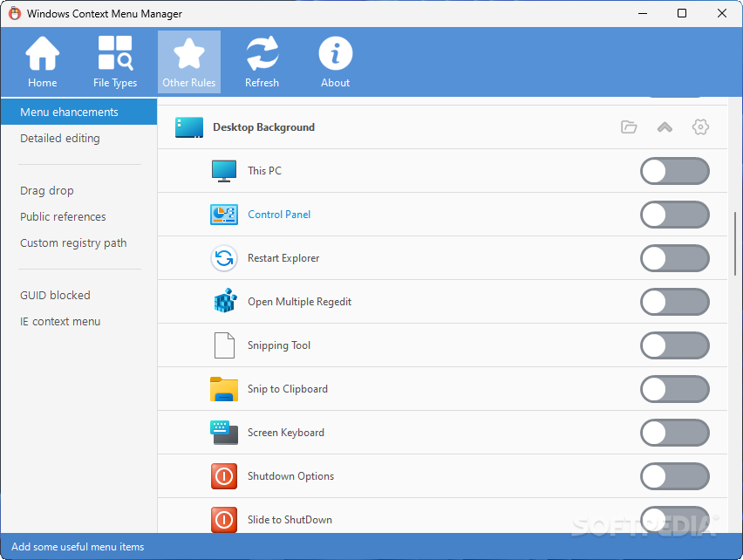
Task: Open the About info page
Action: tap(336, 62)
